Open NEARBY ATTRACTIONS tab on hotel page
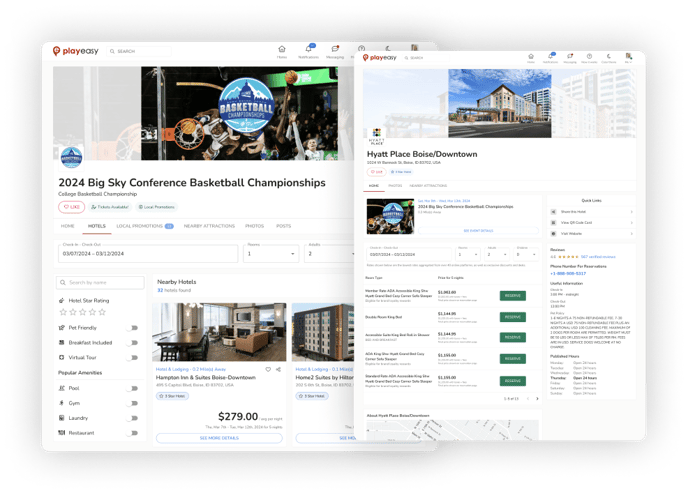The height and width of the screenshot is (493, 688). (x=428, y=186)
